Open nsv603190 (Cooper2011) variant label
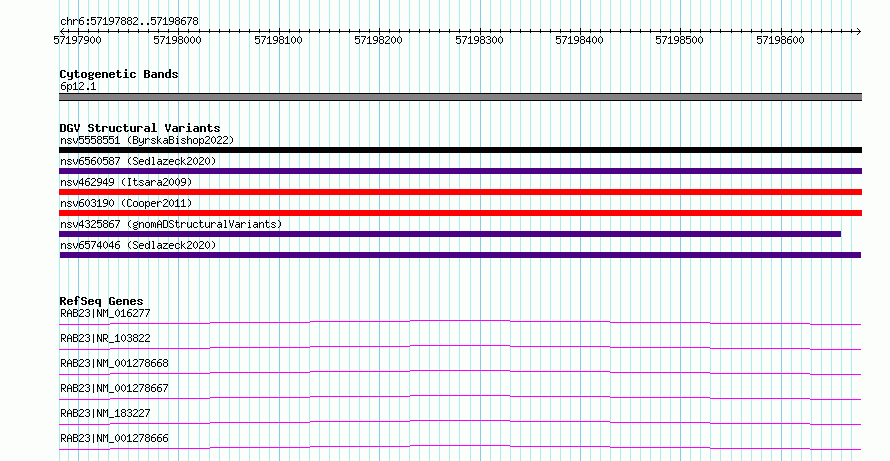890x461 pixels. point(126,203)
